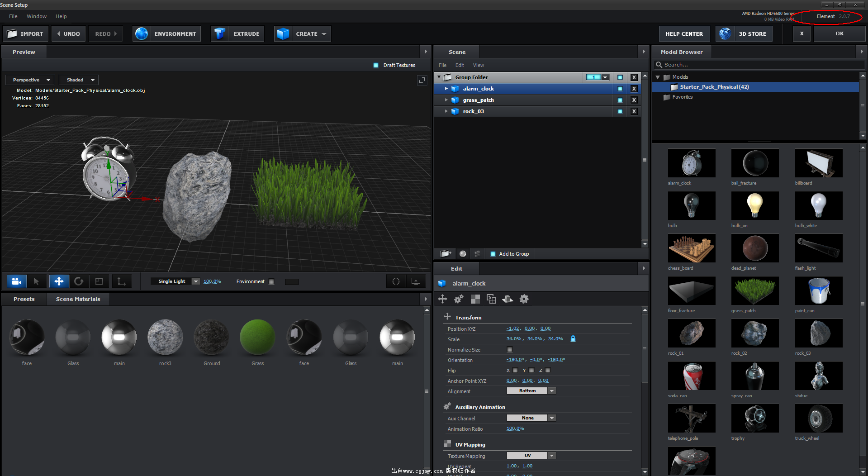Switch to the Presets tab
868x476 pixels.
(24, 299)
